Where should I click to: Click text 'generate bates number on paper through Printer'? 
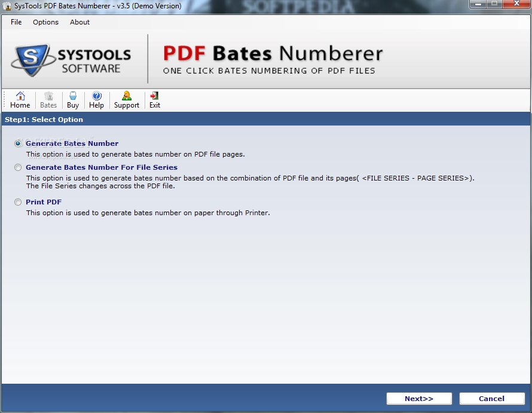click(x=185, y=213)
